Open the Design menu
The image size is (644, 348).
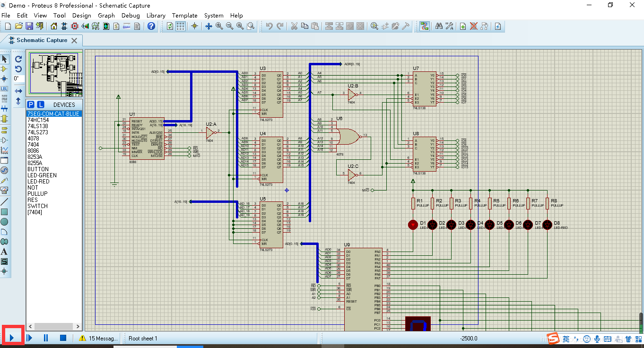click(82, 15)
